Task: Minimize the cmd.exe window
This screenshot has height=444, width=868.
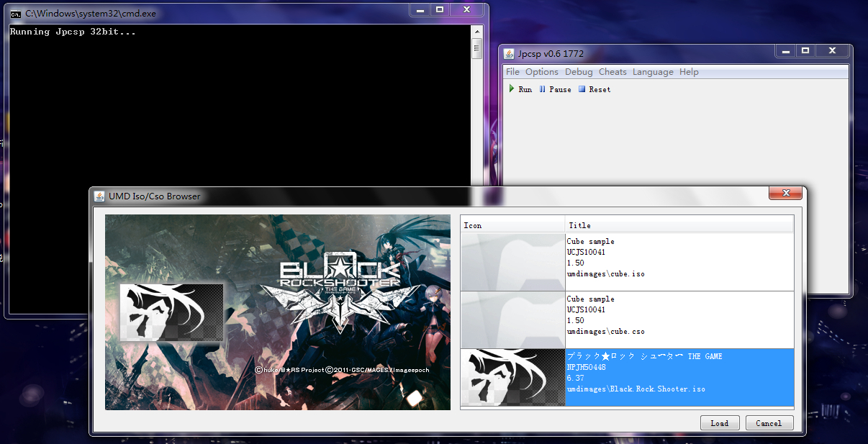Action: click(420, 9)
